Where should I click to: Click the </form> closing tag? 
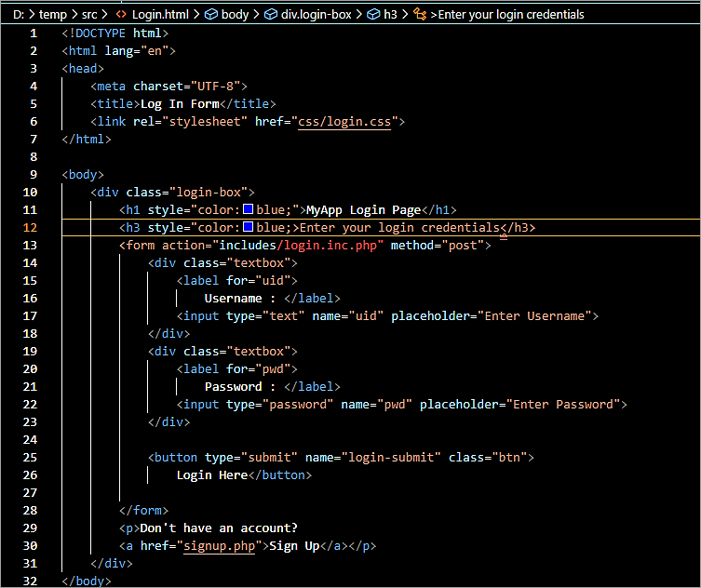[144, 510]
